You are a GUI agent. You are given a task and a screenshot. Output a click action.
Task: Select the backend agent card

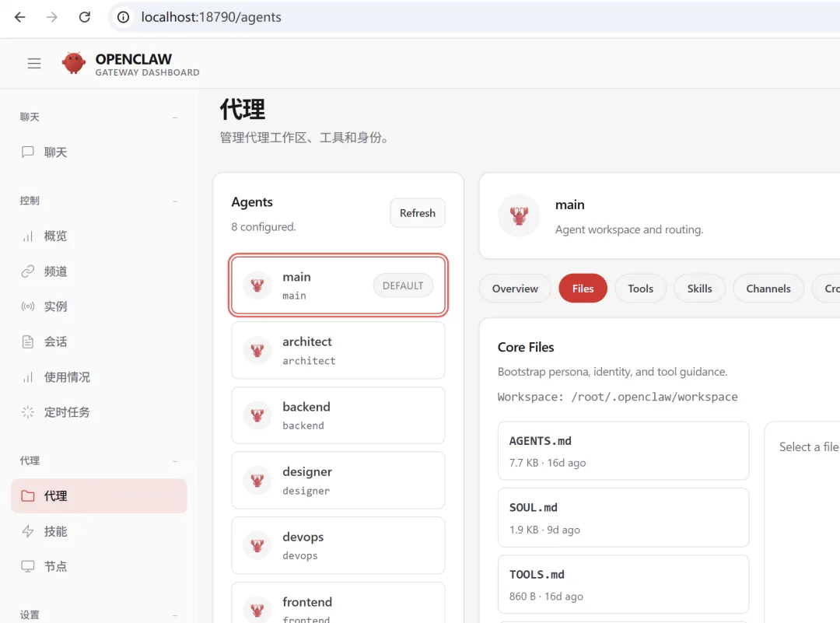[338, 415]
